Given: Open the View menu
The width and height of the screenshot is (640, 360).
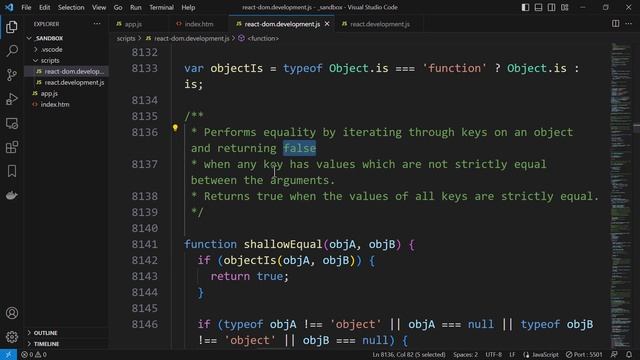Looking at the screenshot, I should coord(99,7).
